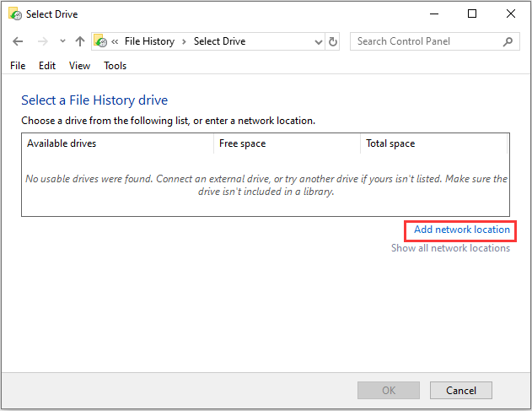The height and width of the screenshot is (411, 532).
Task: Expand the breadcrumb chevron after File History
Action: [x=184, y=42]
